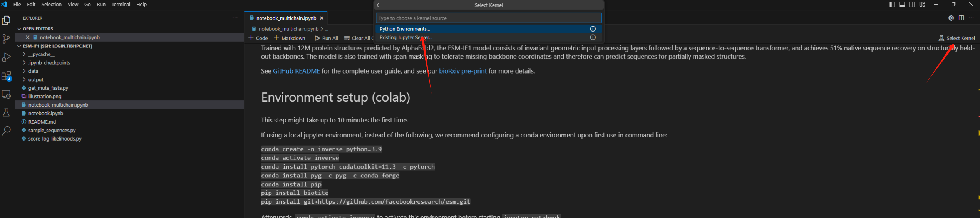
Task: Toggle bottom panel layout button
Action: (x=902, y=5)
